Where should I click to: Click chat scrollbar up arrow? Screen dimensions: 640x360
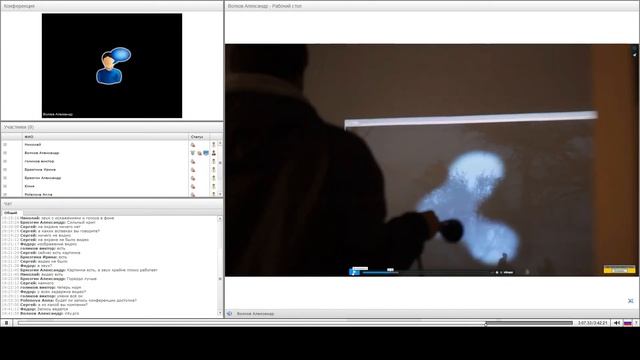coord(220,219)
